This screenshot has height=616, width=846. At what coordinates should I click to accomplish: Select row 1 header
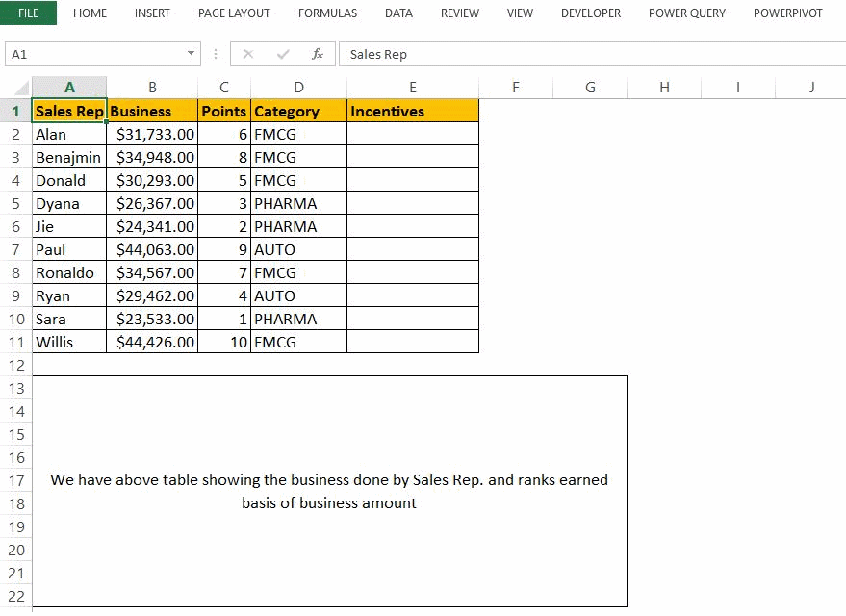point(16,111)
